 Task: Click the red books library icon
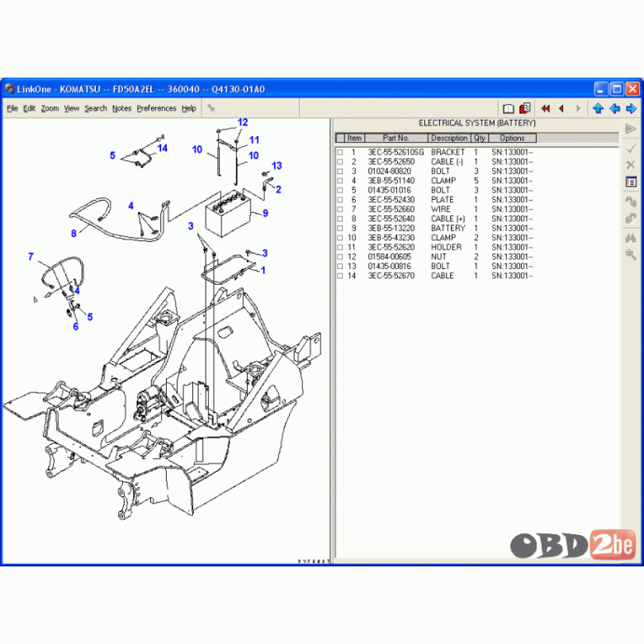(524, 108)
